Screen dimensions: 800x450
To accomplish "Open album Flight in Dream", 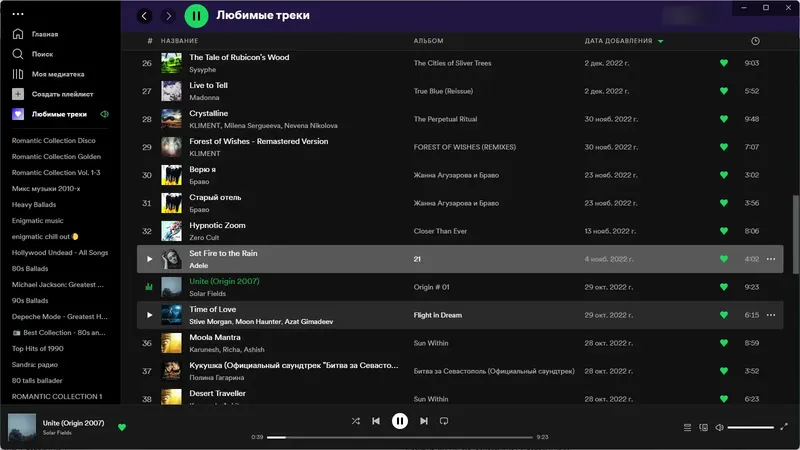I will 437,315.
